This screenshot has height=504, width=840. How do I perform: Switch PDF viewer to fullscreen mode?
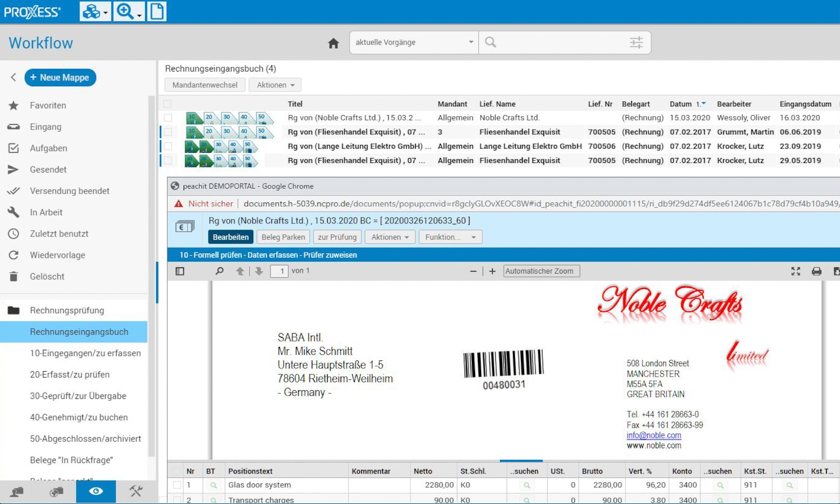[796, 271]
